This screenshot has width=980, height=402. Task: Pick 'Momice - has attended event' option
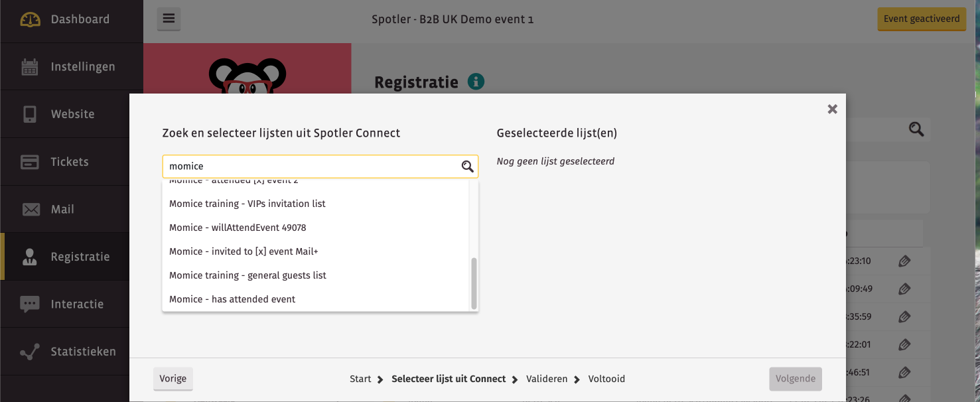click(232, 299)
